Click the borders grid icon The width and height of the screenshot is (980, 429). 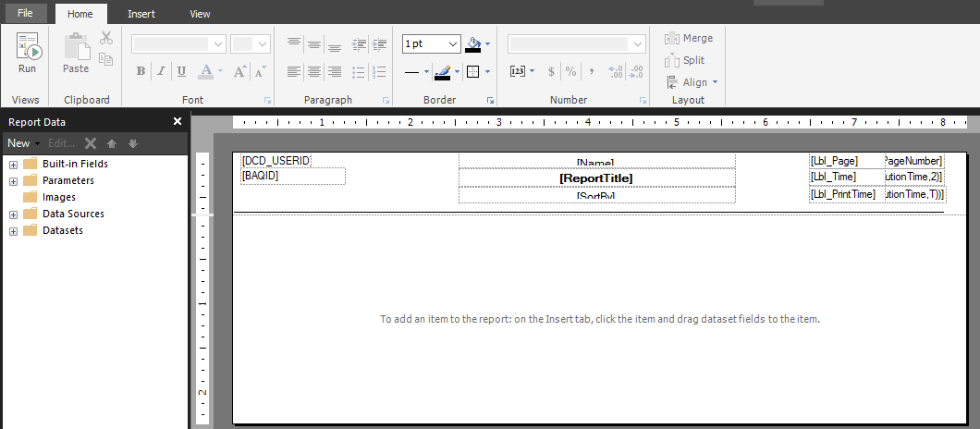click(473, 72)
